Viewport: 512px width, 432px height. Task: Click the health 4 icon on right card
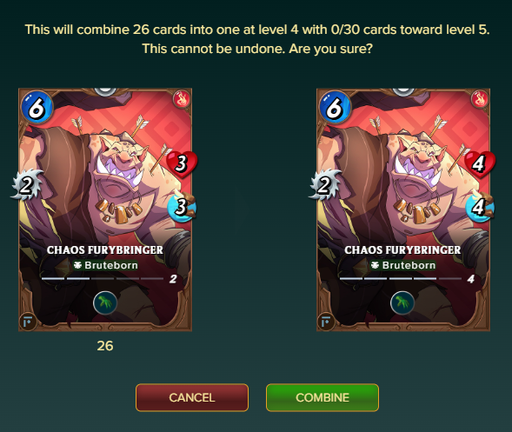click(479, 207)
